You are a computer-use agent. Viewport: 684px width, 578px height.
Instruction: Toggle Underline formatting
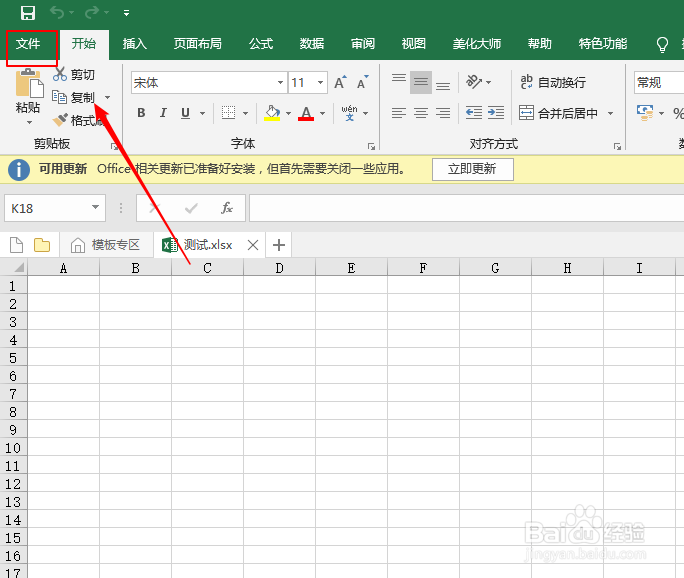(185, 113)
